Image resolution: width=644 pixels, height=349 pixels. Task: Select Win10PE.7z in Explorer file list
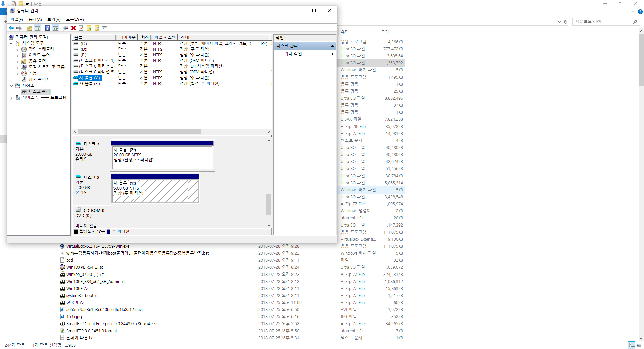pos(77,289)
